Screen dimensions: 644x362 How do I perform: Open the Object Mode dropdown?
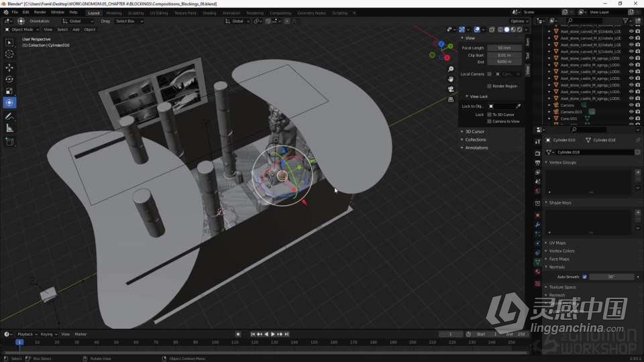(x=21, y=29)
